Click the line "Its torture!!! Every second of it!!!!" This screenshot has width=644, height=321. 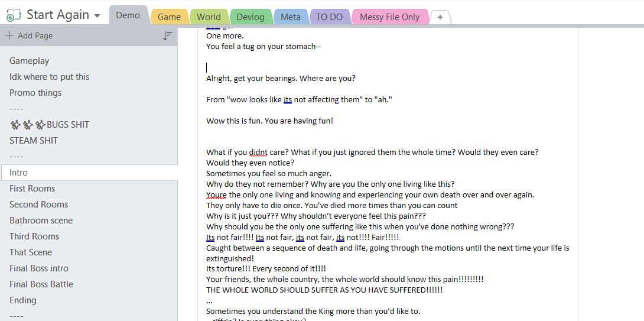coord(266,269)
